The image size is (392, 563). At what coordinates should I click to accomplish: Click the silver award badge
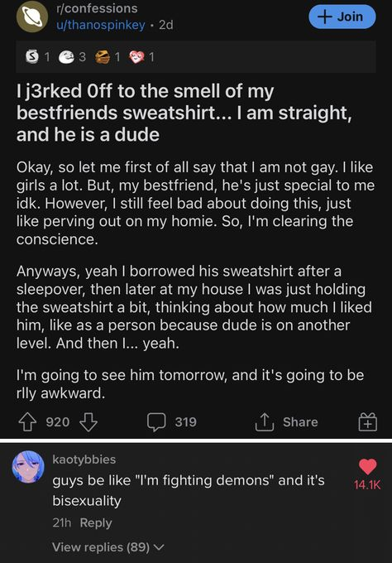coord(32,57)
